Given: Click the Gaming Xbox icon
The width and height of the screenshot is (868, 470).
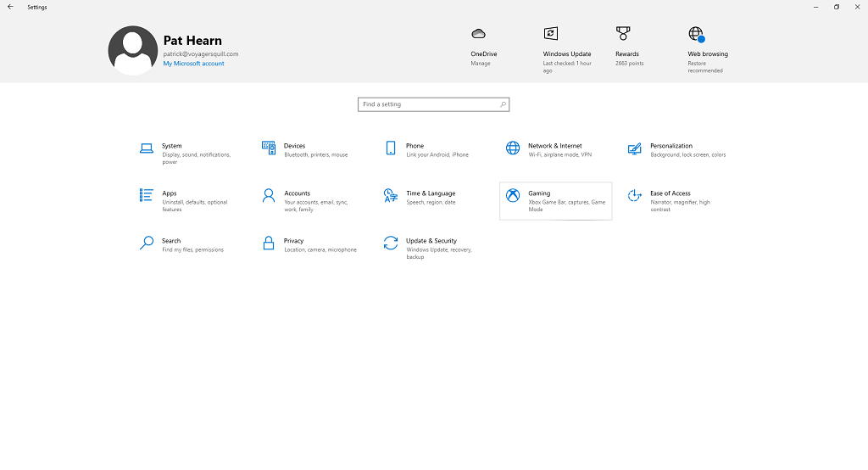Looking at the screenshot, I should pos(513,196).
